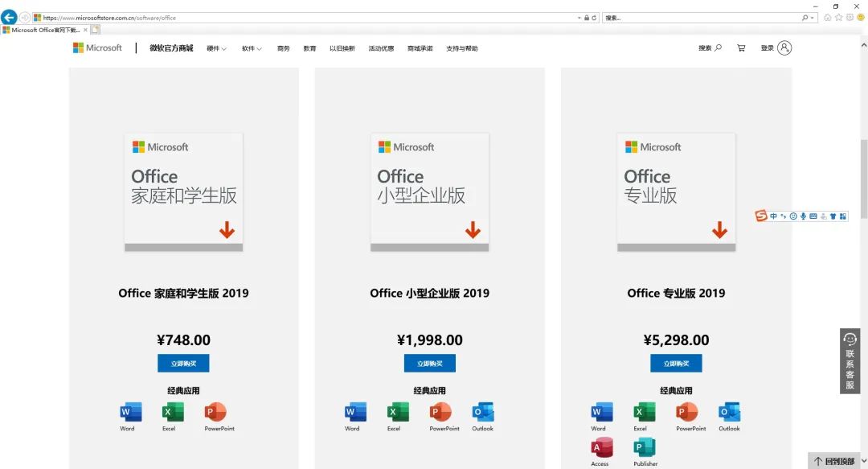Open the 活动优惠 navigation item
This screenshot has width=868, height=469.
[381, 49]
